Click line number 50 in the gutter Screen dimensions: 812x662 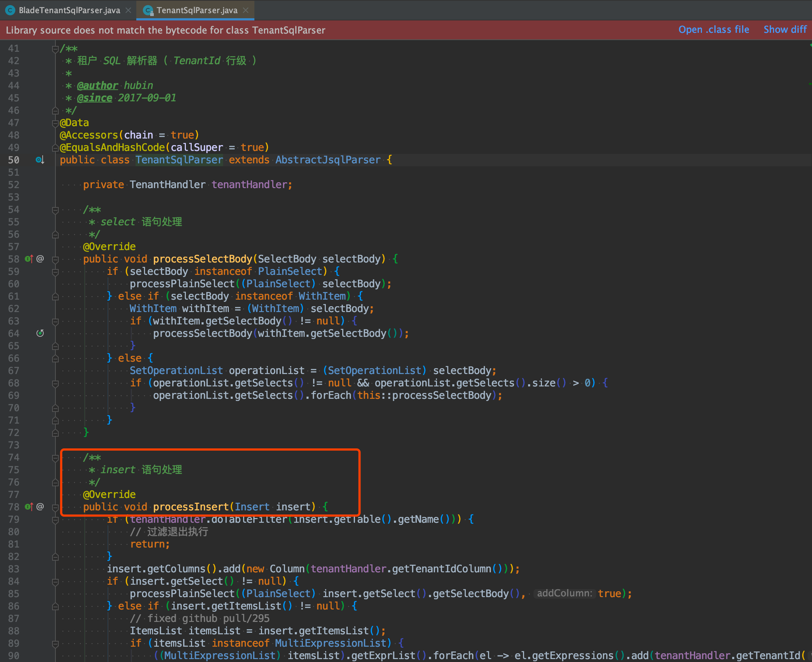coord(14,160)
